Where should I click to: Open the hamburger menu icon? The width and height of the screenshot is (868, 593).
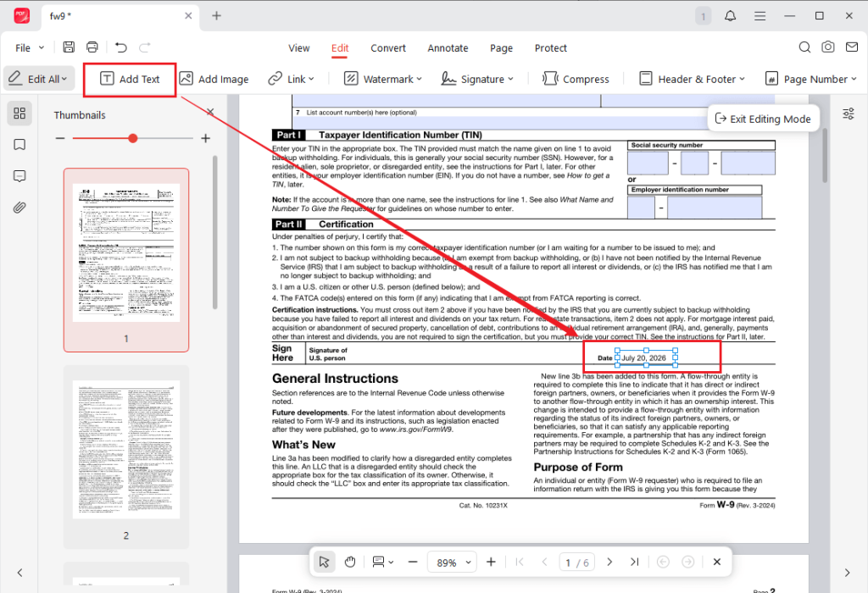760,16
